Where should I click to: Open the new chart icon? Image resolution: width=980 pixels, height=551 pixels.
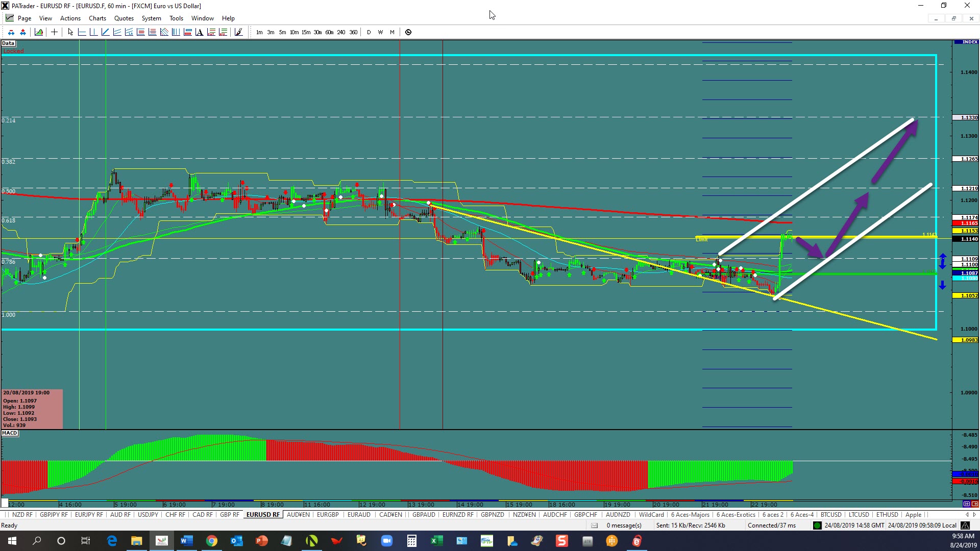pyautogui.click(x=38, y=32)
